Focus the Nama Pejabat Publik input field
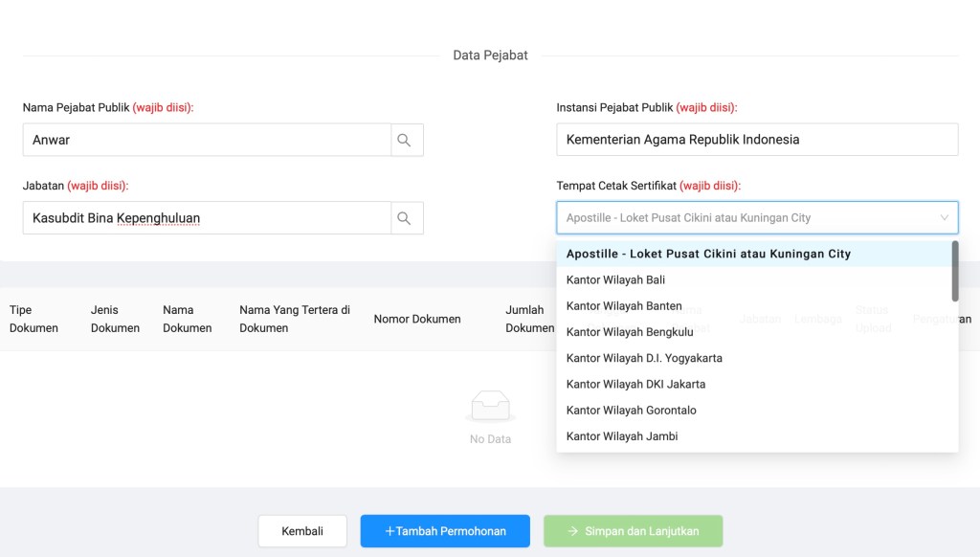The width and height of the screenshot is (980, 557). click(207, 140)
